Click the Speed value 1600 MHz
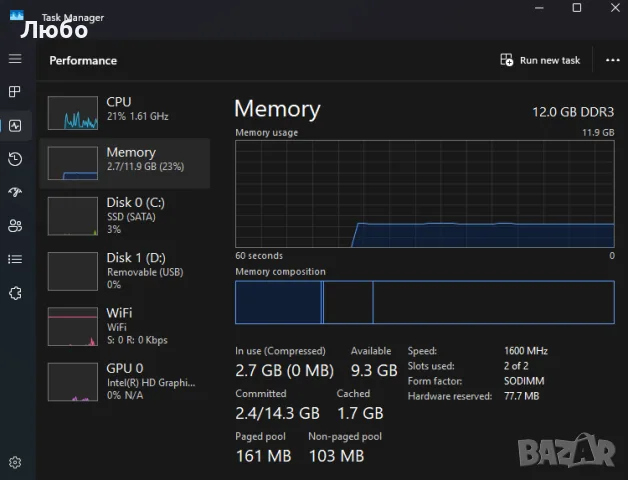Viewport: 628px width, 480px height. coord(525,351)
